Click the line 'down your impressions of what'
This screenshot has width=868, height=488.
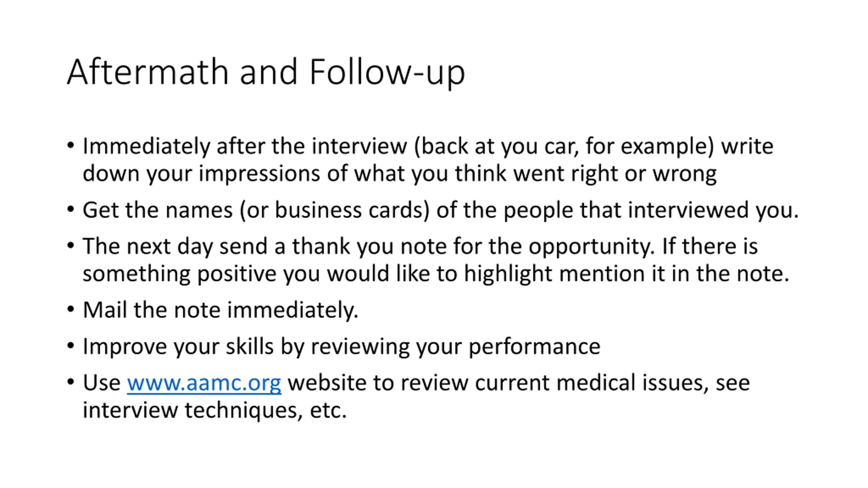coord(399,174)
